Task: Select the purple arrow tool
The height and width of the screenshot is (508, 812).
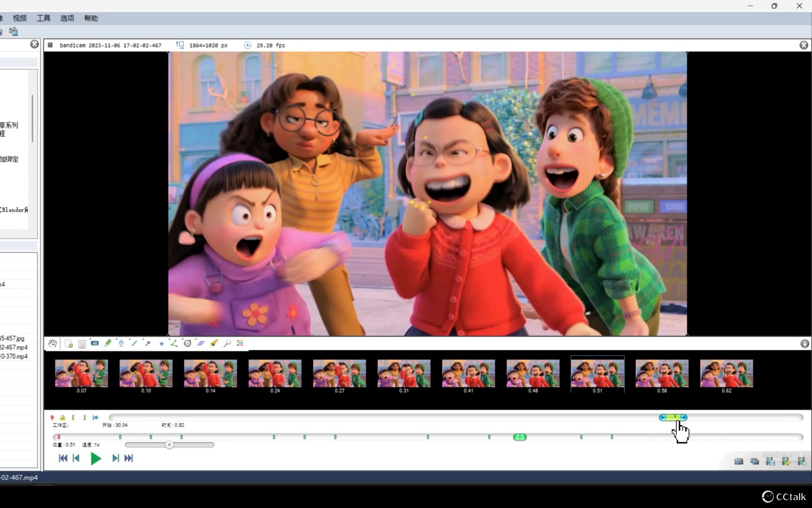Action: coord(148,343)
